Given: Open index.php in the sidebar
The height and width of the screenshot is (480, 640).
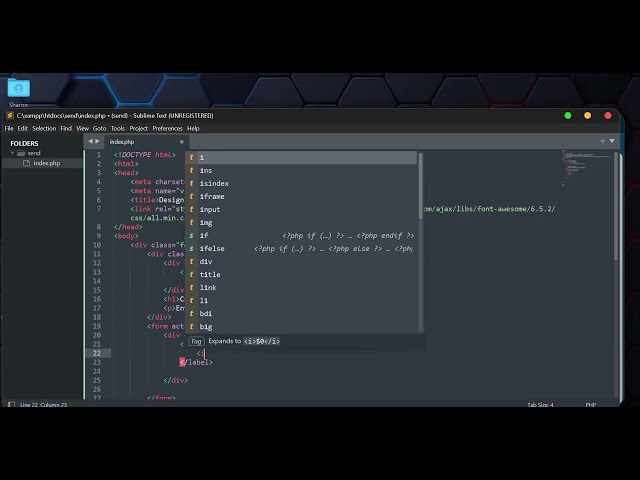Looking at the screenshot, I should (47, 163).
